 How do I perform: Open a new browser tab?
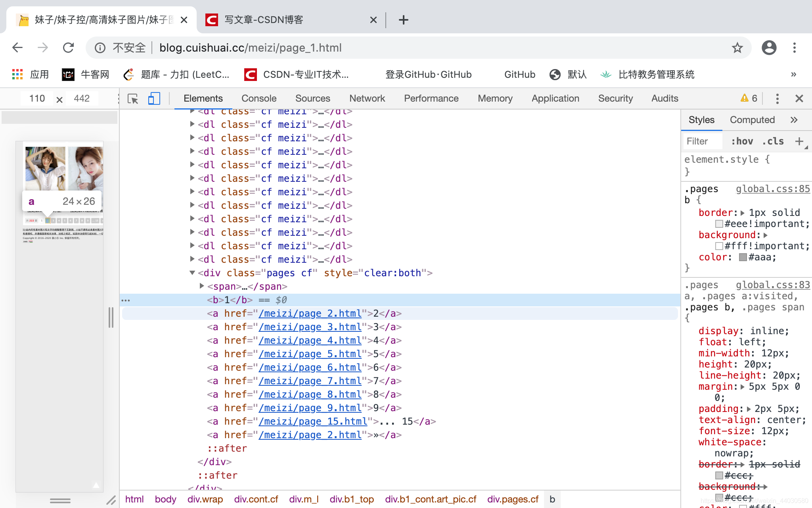pyautogui.click(x=403, y=20)
